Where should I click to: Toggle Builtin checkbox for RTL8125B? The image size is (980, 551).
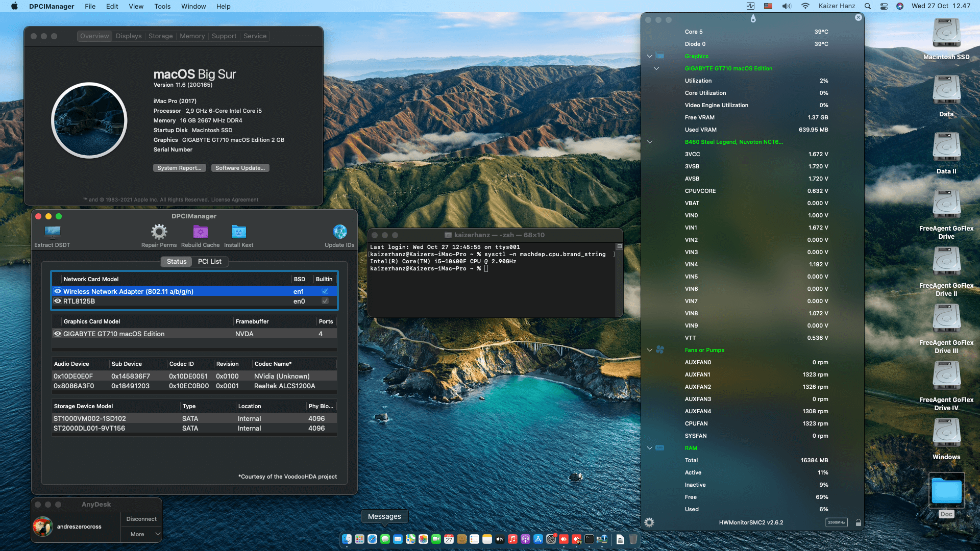point(325,301)
